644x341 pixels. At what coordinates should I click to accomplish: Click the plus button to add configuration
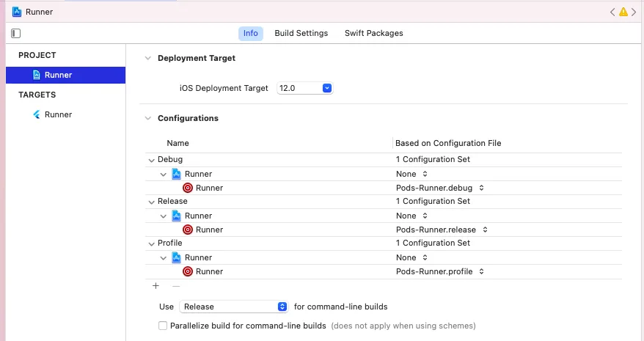point(155,286)
